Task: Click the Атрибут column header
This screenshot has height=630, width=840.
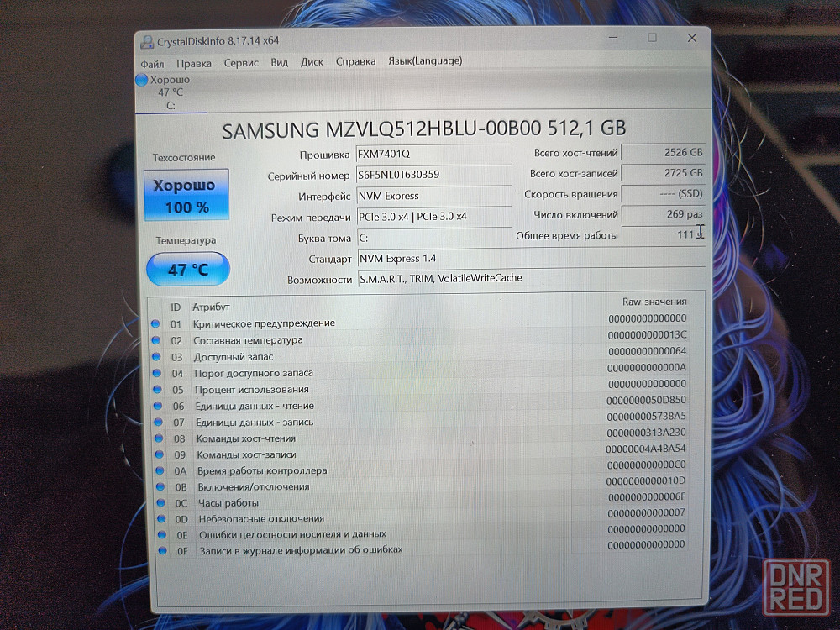Action: click(211, 307)
